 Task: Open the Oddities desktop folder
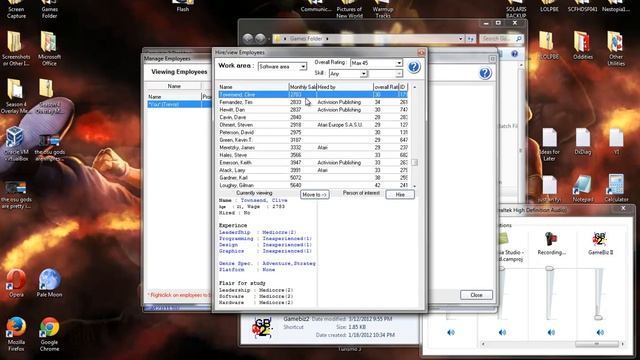pos(582,45)
